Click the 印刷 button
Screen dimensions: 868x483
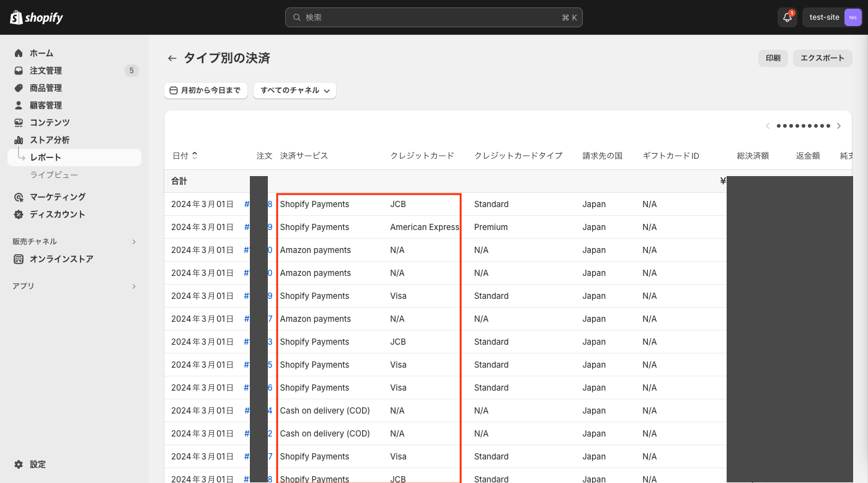(x=773, y=58)
